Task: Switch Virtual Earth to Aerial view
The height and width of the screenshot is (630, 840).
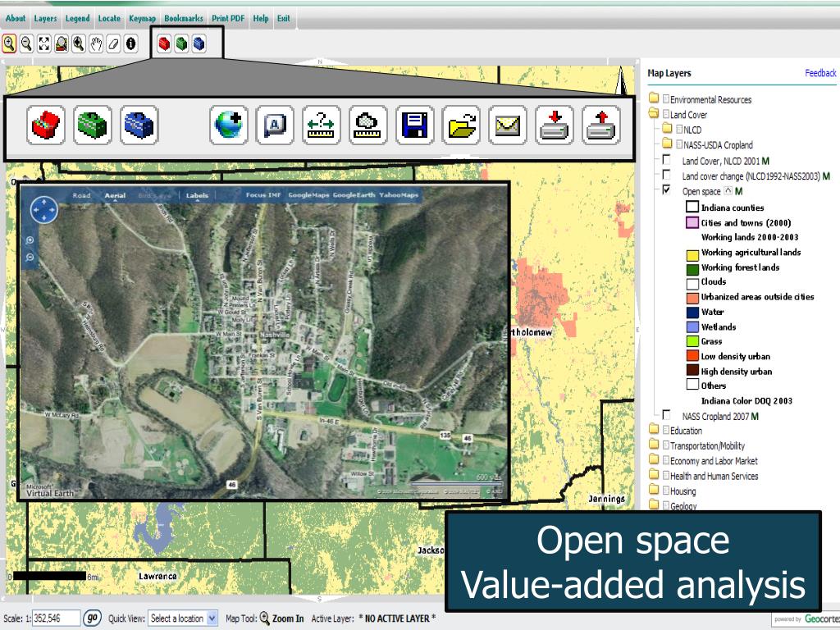Action: coord(115,195)
